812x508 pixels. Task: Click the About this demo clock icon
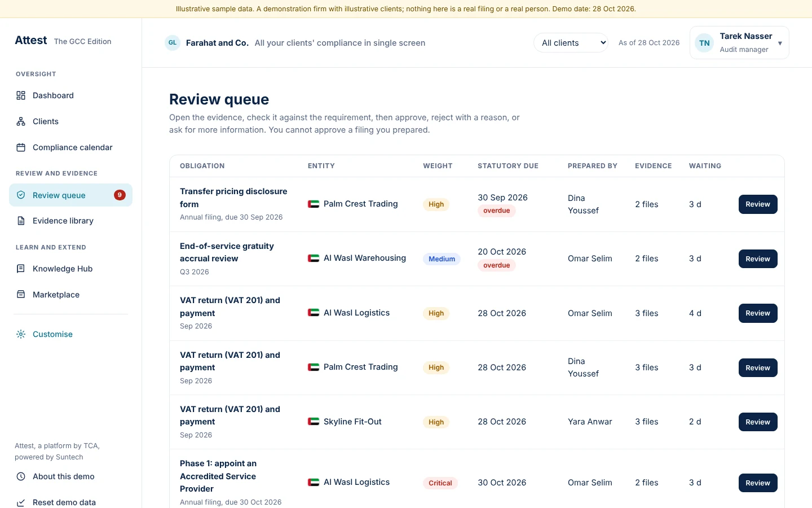[x=21, y=476]
